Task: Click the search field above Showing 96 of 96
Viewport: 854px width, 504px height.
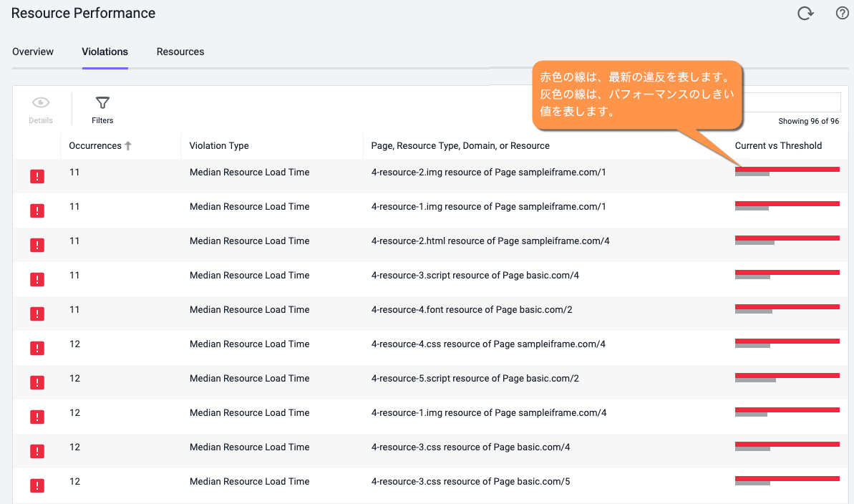Action: [x=792, y=102]
